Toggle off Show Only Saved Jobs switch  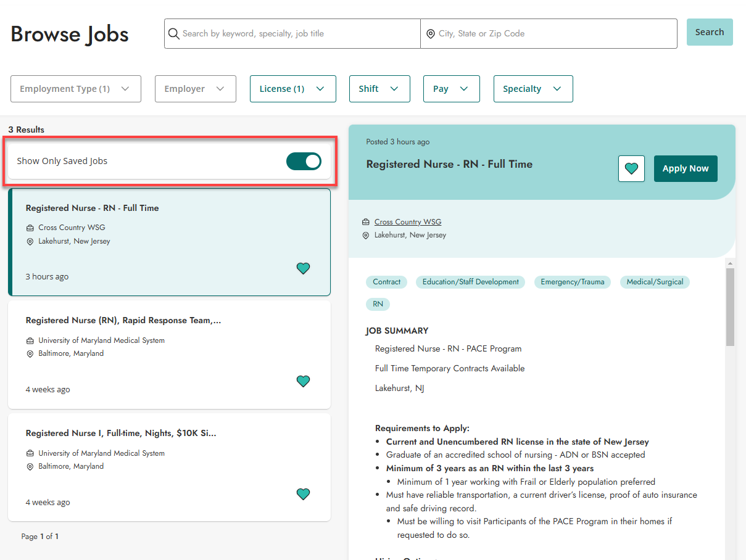pyautogui.click(x=304, y=161)
